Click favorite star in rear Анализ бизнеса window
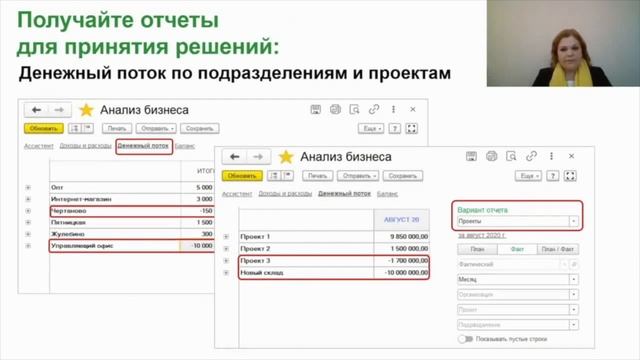640x360 pixels. (86, 110)
